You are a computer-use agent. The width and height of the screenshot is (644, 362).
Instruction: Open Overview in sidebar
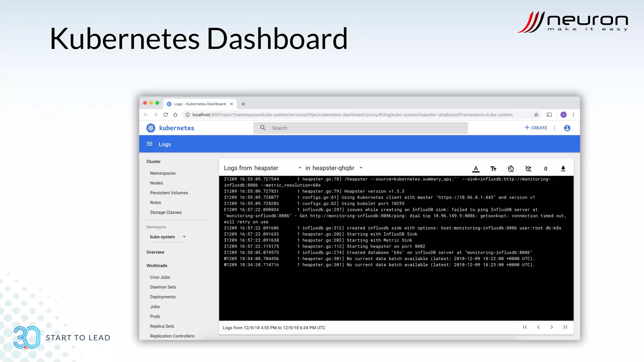(x=155, y=252)
